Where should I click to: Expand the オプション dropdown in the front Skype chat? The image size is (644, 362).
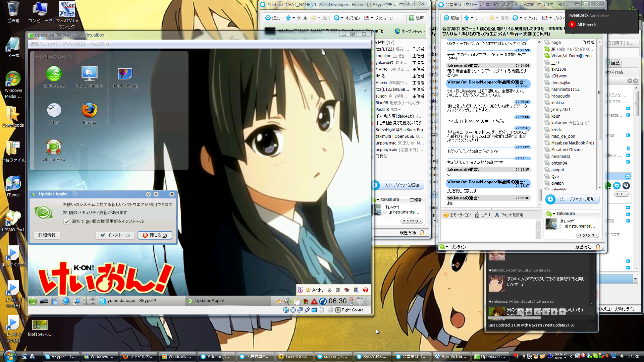point(525,18)
